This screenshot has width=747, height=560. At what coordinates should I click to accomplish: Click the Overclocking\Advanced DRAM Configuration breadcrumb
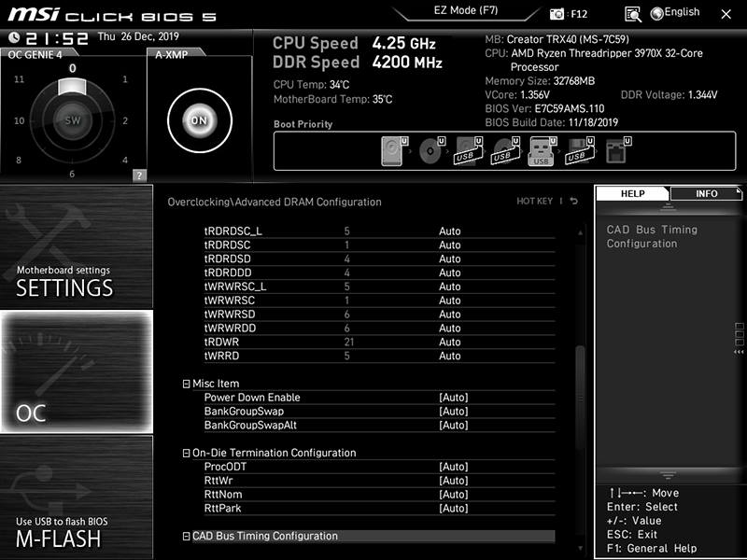pyautogui.click(x=275, y=202)
